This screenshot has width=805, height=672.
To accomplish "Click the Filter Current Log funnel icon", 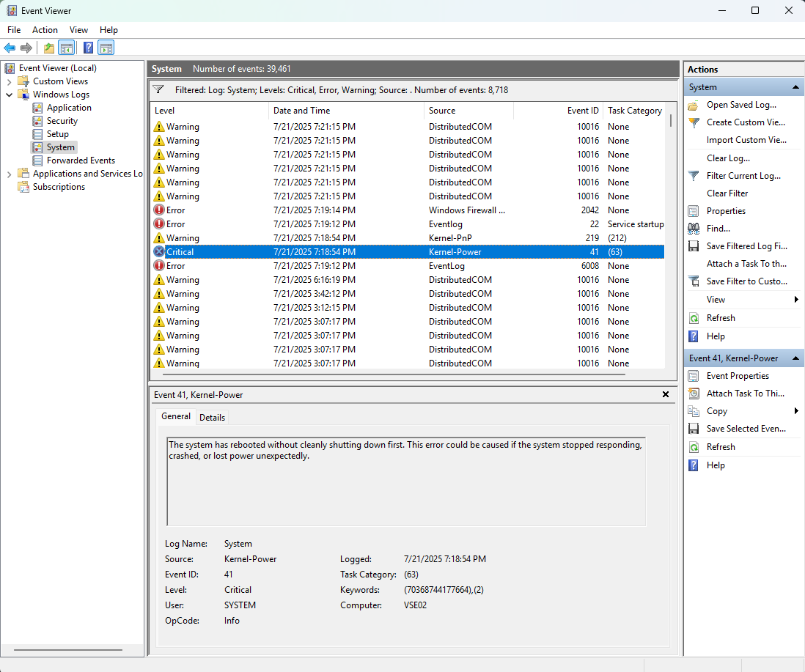I will [694, 176].
